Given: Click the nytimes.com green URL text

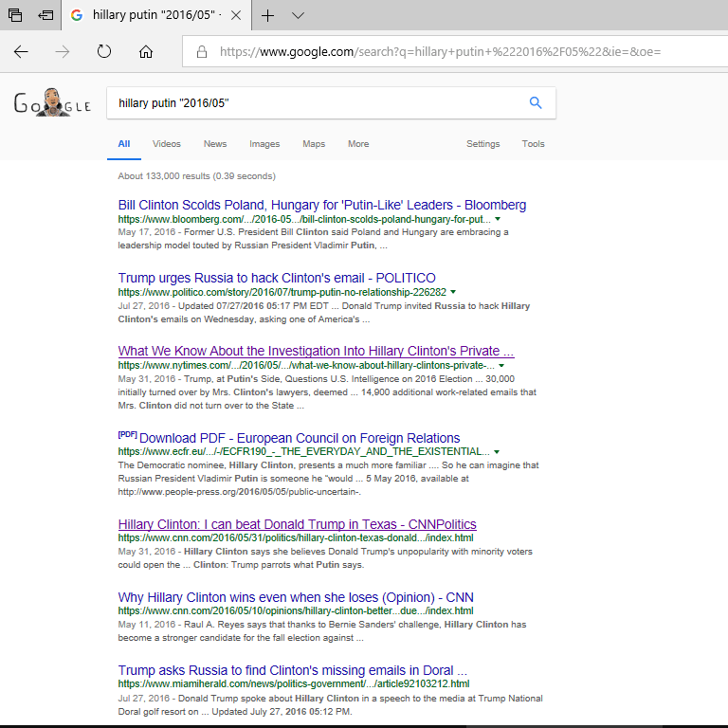Looking at the screenshot, I should 306,365.
